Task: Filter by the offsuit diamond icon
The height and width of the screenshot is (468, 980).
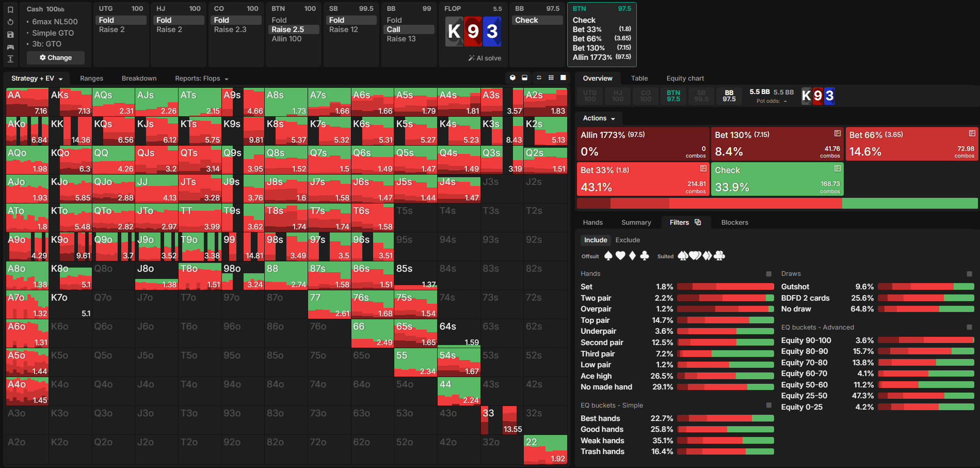Action: click(633, 256)
